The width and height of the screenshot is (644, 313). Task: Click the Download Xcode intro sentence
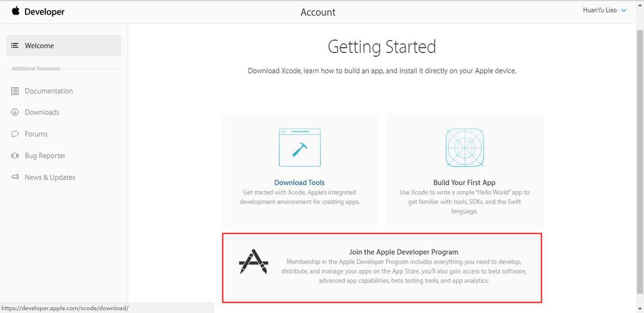(382, 71)
